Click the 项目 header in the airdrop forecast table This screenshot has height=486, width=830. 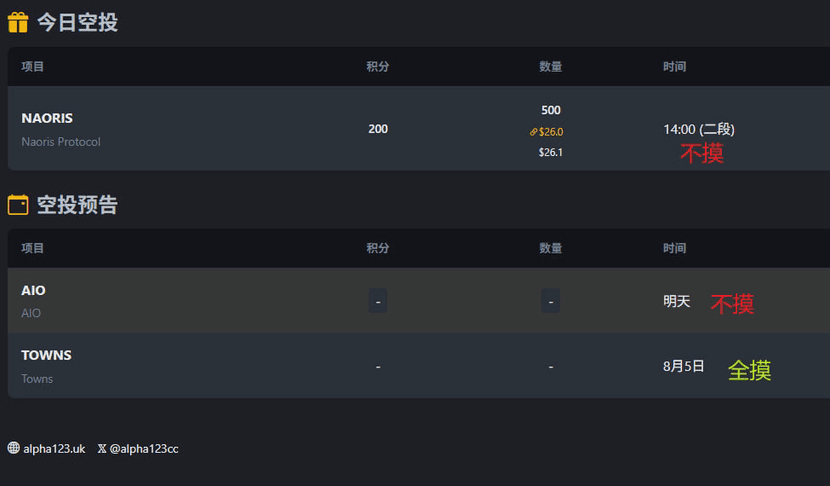pyautogui.click(x=32, y=248)
